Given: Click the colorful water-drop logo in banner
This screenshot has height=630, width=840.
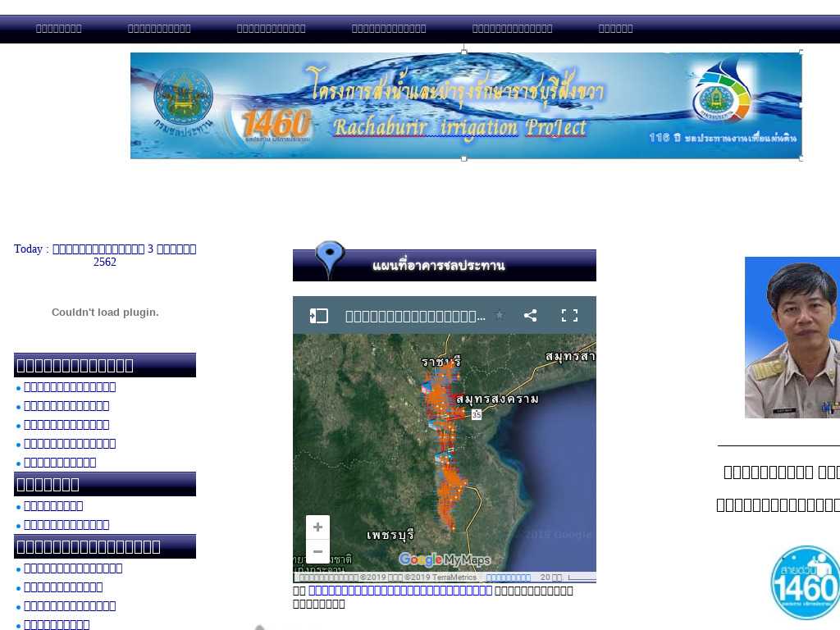Looking at the screenshot, I should point(721,91).
